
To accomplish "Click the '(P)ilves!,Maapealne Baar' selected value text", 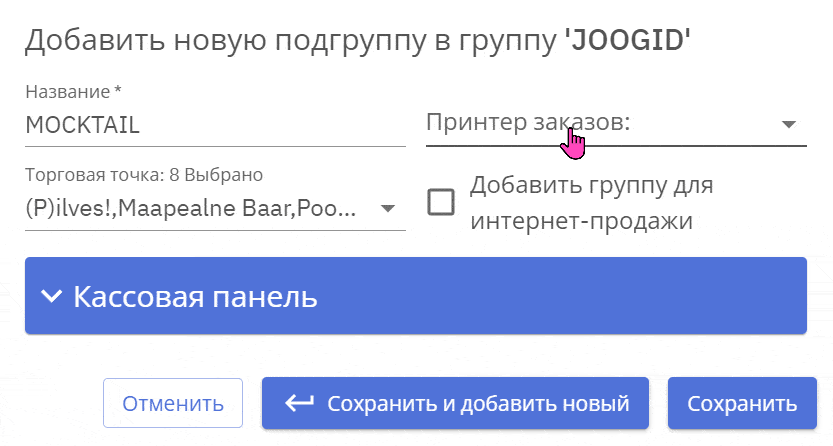I will pos(190,209).
